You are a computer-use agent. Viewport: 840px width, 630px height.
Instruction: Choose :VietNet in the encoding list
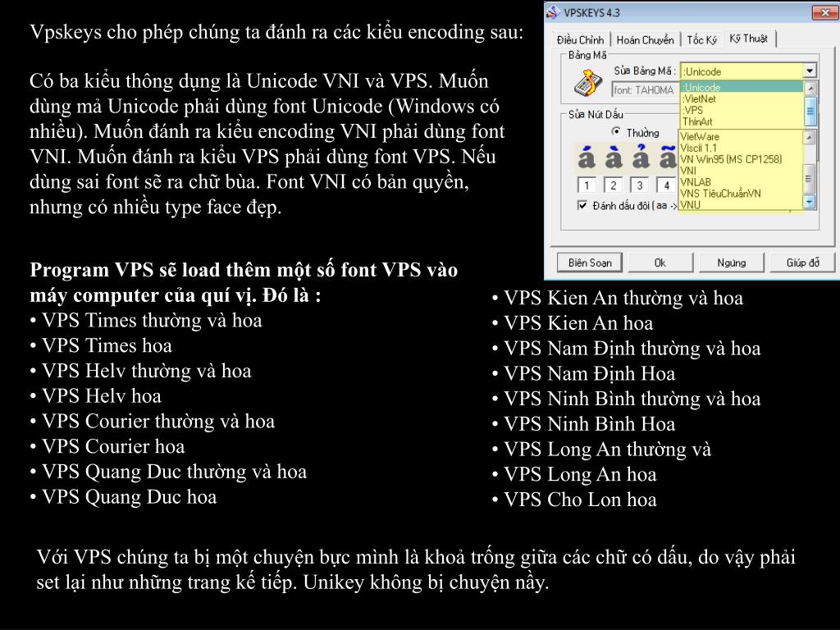742,98
